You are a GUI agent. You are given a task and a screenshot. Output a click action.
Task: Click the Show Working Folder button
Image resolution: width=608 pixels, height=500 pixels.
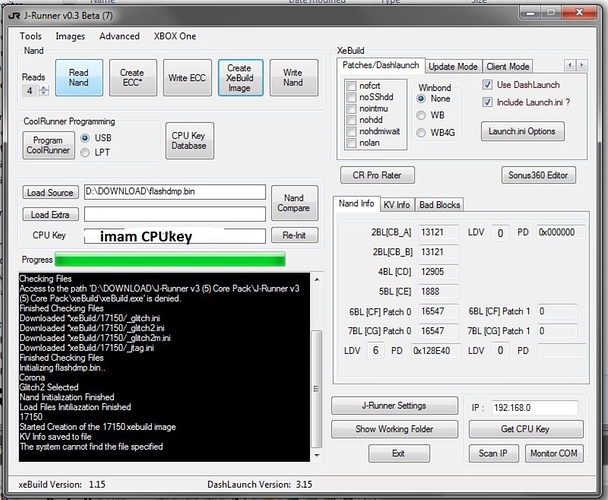[394, 429]
